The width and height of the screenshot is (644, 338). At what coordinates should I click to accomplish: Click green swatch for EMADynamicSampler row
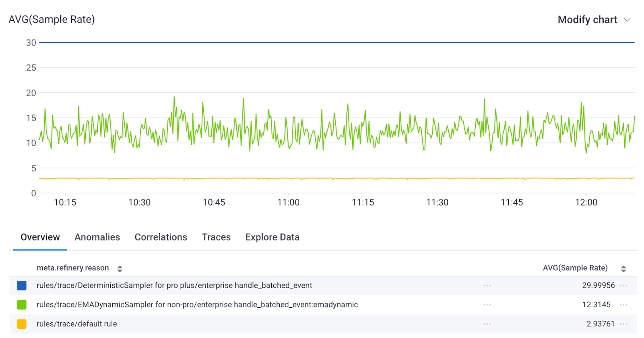[22, 305]
